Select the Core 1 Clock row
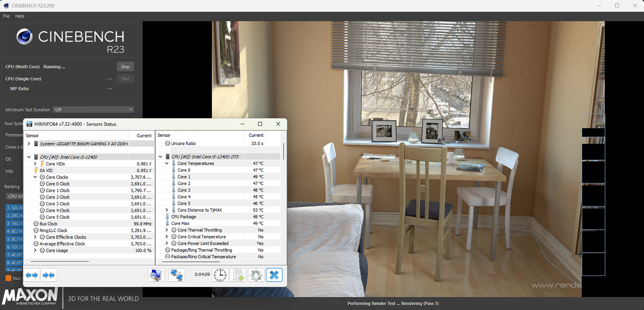Viewport: 644px width, 310px height. coord(89,190)
